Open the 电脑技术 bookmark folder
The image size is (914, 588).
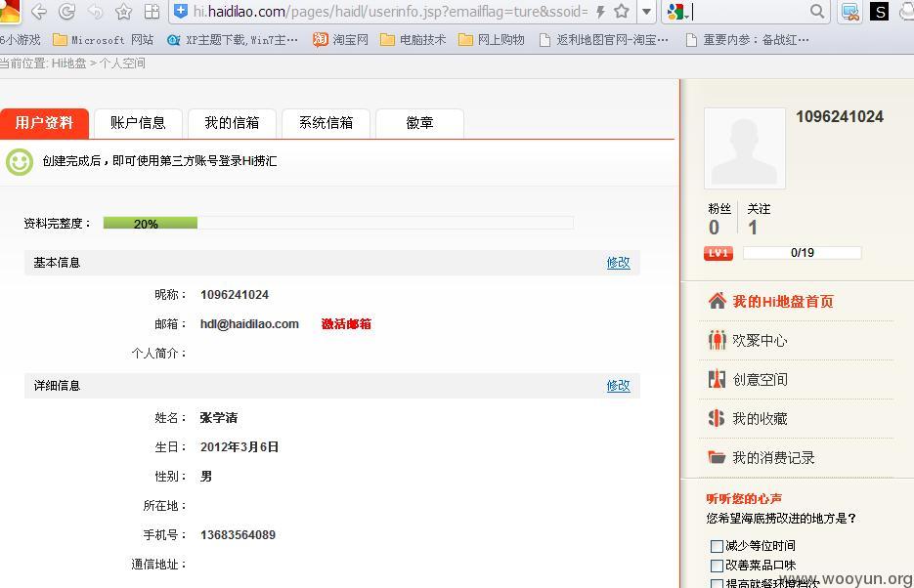click(x=413, y=40)
